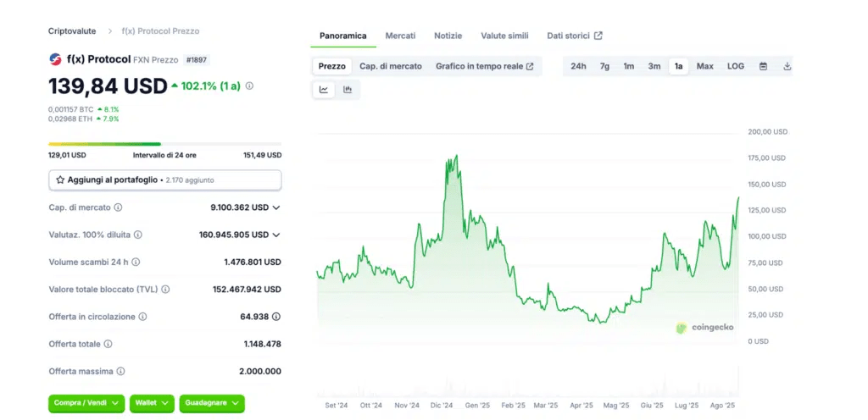
Task: Show info for Cap. di mercato
Action: click(118, 207)
